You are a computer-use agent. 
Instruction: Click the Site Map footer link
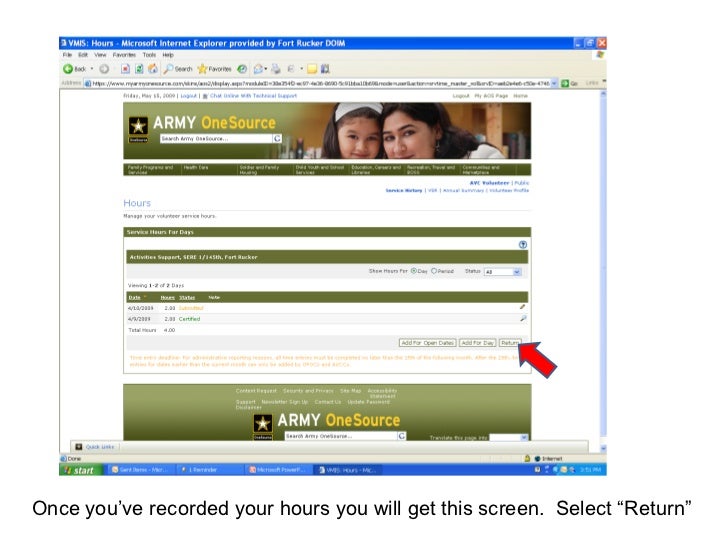click(351, 391)
